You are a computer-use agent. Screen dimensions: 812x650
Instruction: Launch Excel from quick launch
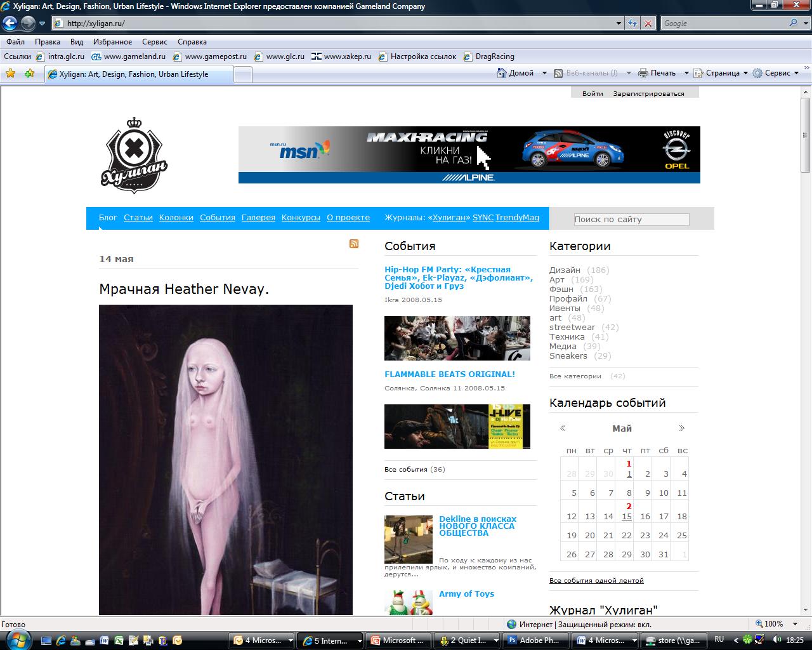click(x=118, y=640)
